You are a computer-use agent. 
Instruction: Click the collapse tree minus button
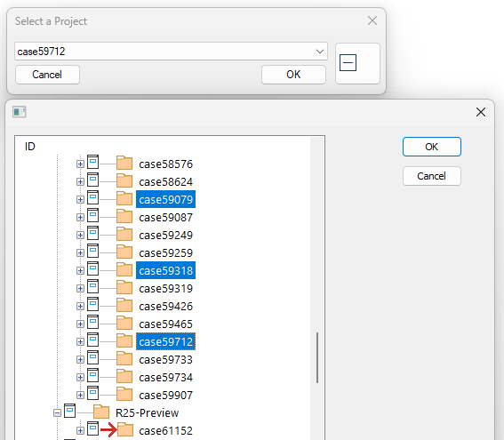pos(348,62)
